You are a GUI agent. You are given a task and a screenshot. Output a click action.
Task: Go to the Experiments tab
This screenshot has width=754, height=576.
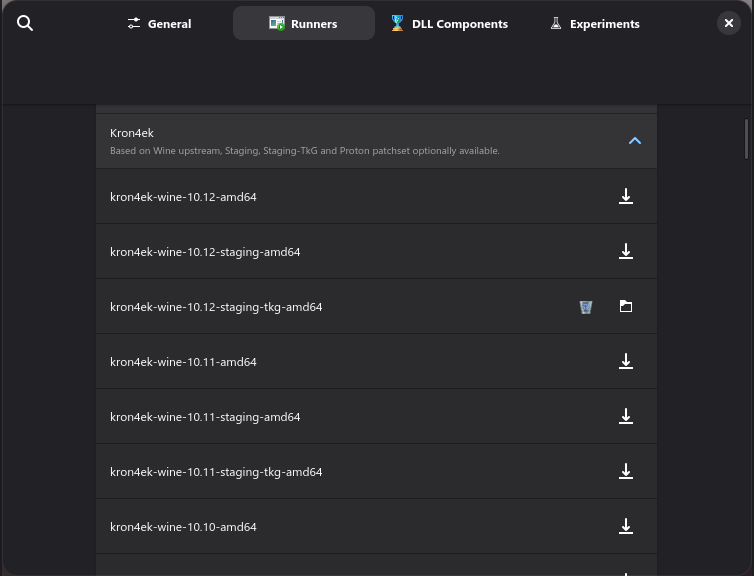click(x=594, y=23)
